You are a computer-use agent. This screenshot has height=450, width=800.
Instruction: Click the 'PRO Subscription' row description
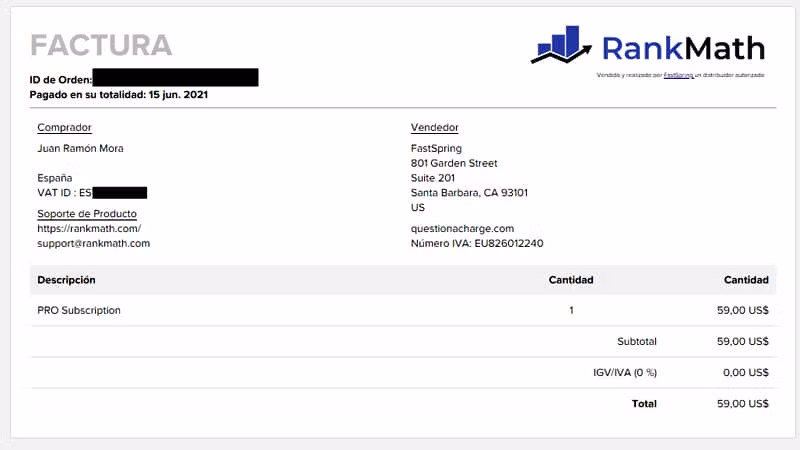[79, 310]
